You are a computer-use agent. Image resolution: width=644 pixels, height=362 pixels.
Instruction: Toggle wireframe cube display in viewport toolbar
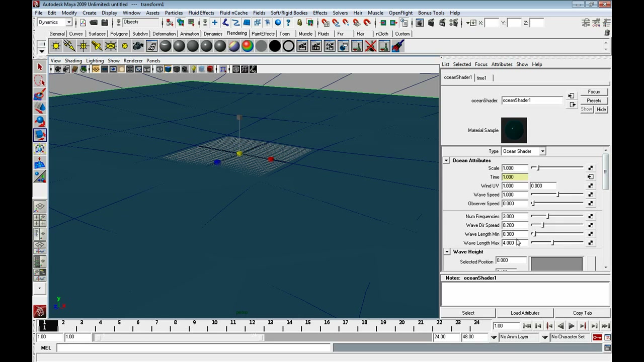click(x=159, y=69)
